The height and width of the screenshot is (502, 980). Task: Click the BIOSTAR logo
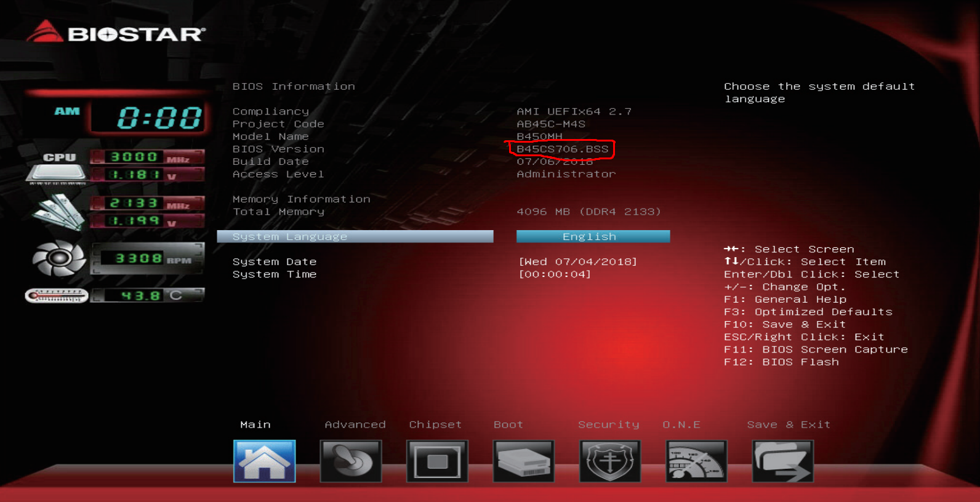point(116,32)
